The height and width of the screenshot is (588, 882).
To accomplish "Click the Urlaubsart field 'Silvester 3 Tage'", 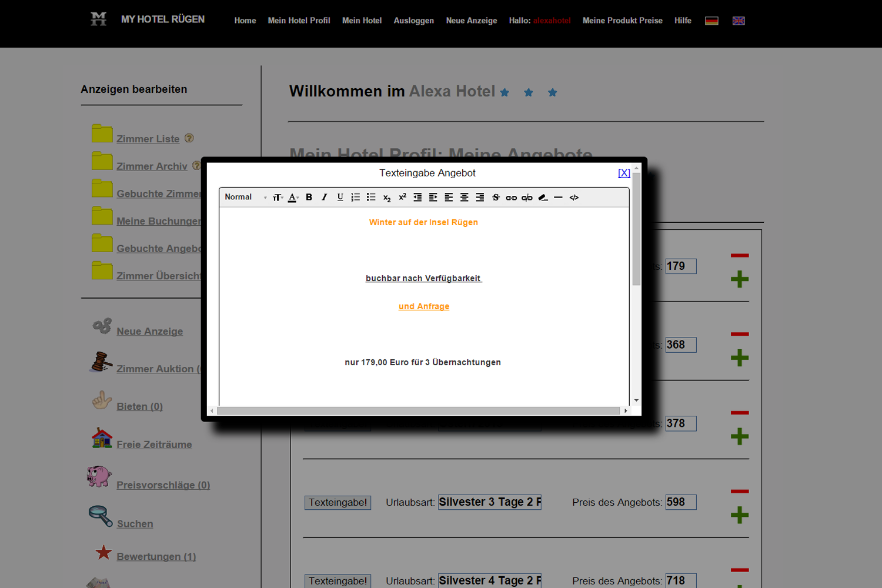I will pos(490,502).
